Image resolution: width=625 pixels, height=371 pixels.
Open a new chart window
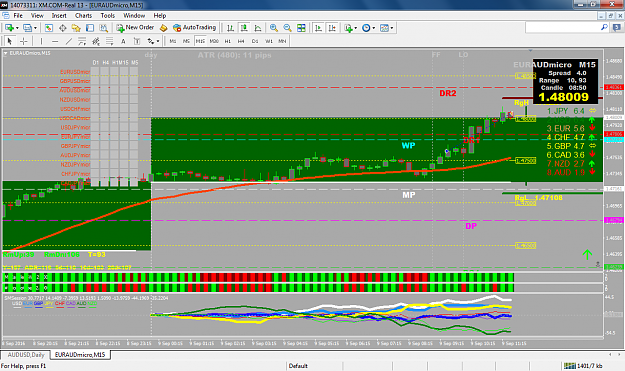pyautogui.click(x=9, y=28)
